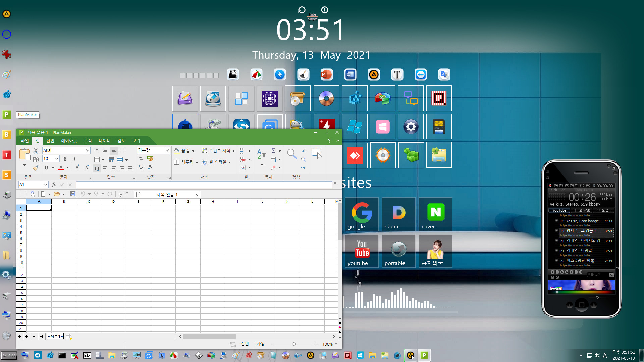Toggle Italic formatting
Screen dimensions: 644x362
coord(74,159)
